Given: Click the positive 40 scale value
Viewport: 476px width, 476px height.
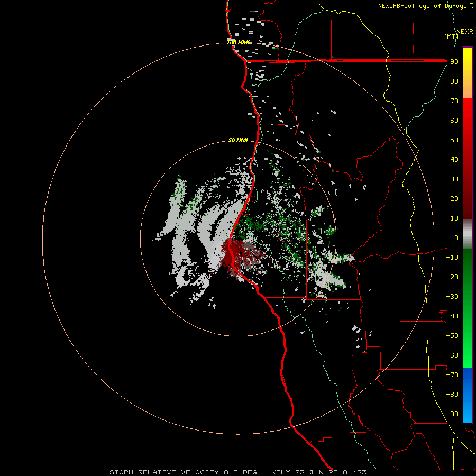Looking at the screenshot, I should point(454,160).
